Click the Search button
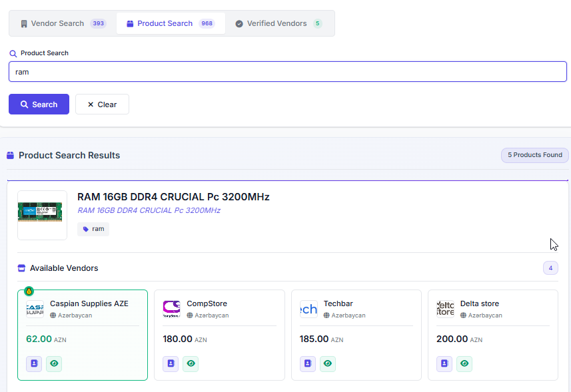 [39, 104]
